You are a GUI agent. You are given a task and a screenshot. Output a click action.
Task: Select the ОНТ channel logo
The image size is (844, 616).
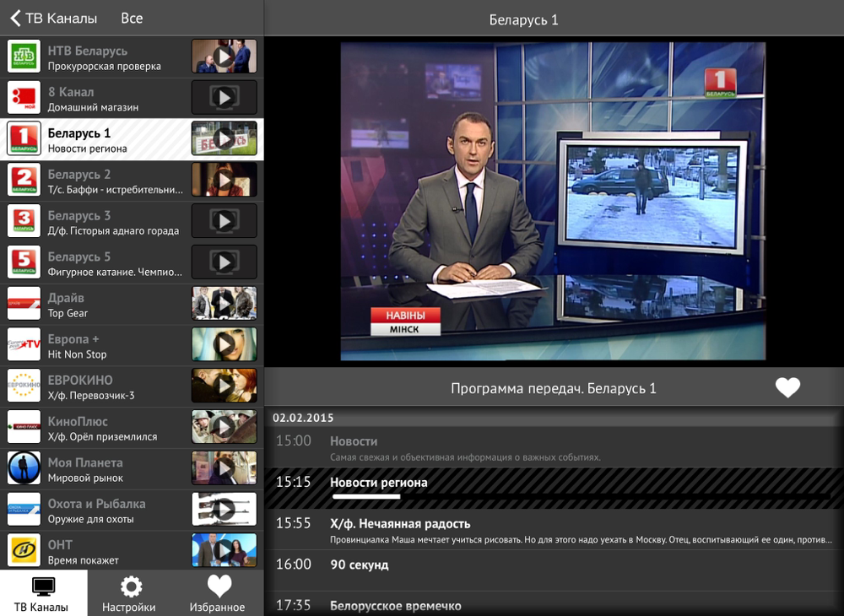coord(24,550)
